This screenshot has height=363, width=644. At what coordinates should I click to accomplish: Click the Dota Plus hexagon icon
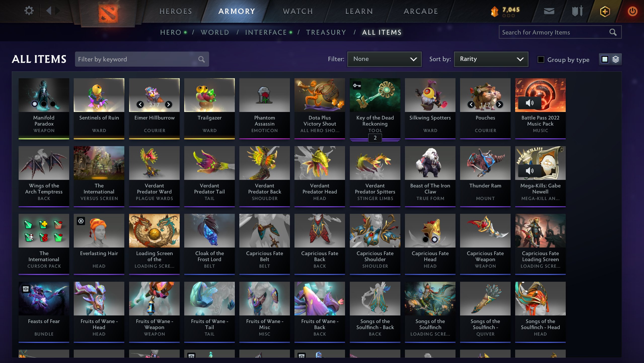tap(605, 12)
